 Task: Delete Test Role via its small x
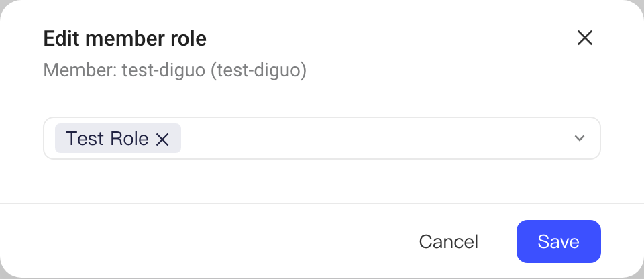[162, 139]
